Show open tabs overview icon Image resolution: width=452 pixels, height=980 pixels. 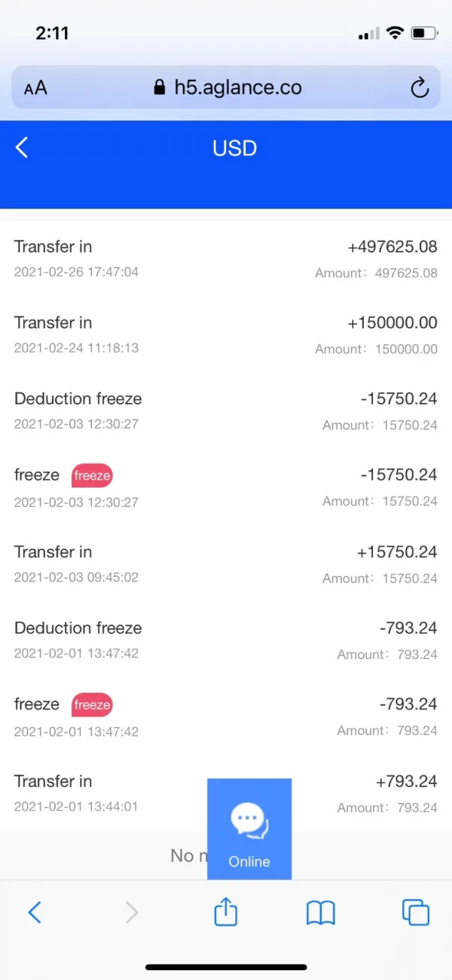click(x=415, y=913)
